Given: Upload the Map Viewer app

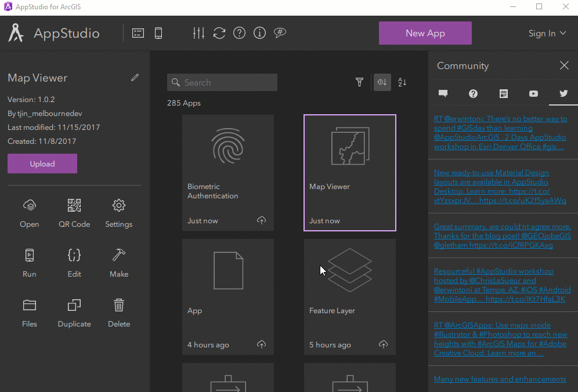Looking at the screenshot, I should click(x=42, y=164).
